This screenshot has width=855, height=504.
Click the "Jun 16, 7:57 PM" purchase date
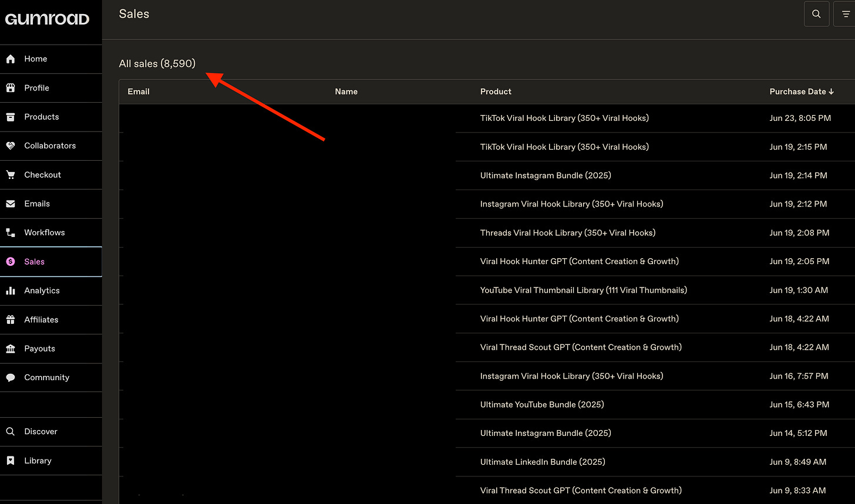(799, 376)
